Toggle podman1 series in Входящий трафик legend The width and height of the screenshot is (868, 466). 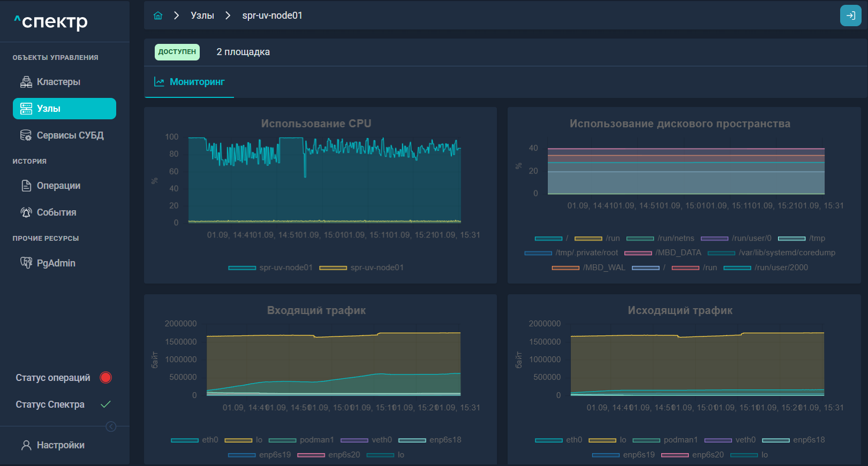click(x=301, y=440)
